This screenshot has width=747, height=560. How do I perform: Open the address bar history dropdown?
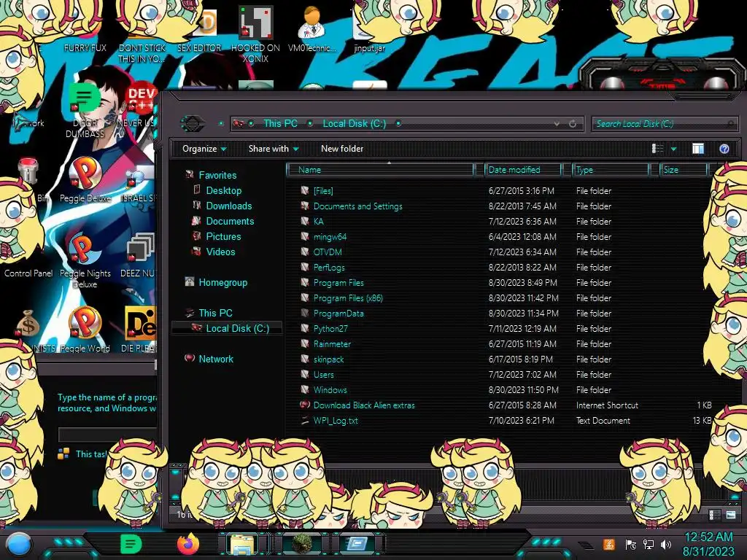[x=557, y=124]
